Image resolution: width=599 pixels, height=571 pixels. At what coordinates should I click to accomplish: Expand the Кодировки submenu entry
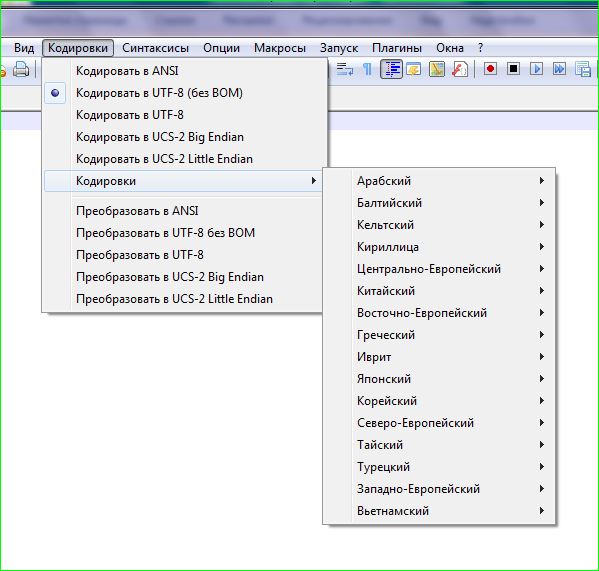click(x=182, y=181)
